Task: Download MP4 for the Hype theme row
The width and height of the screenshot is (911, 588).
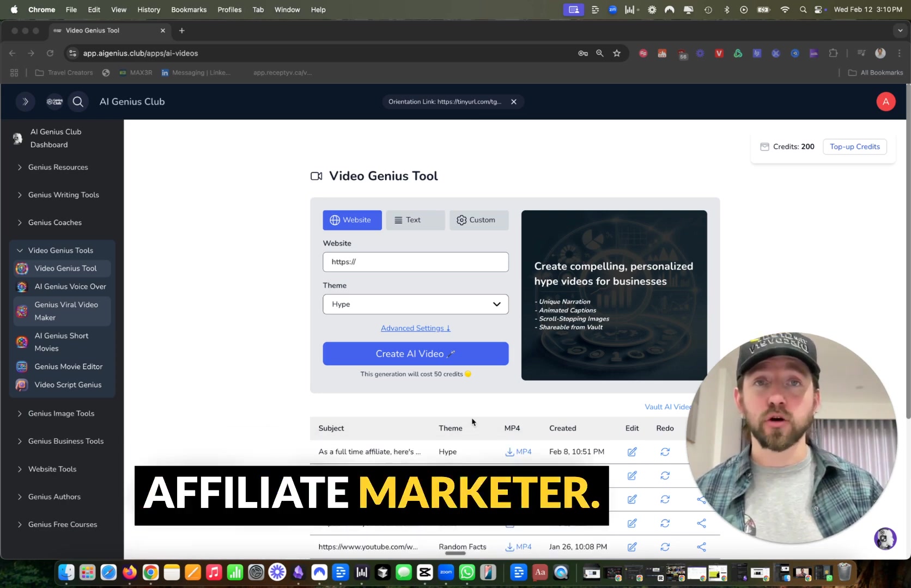Action: point(518,452)
